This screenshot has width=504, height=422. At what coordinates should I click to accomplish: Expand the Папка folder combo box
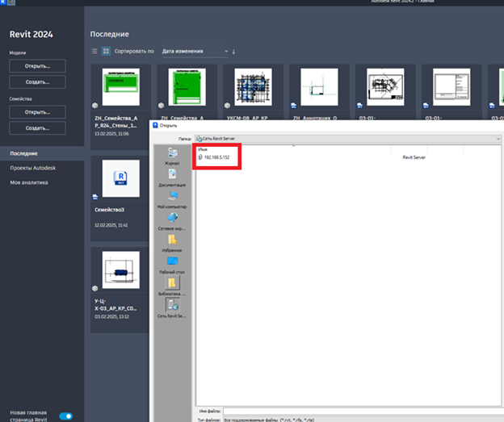(348, 139)
